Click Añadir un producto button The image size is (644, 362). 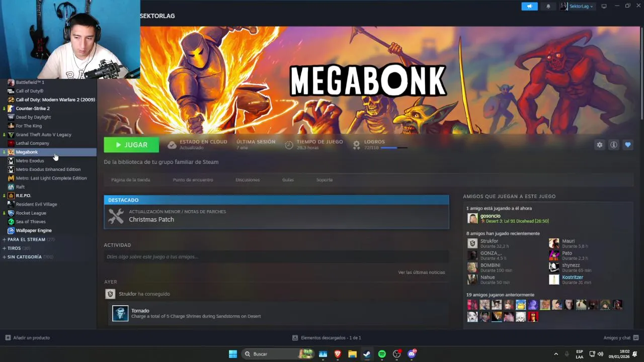coord(28,338)
